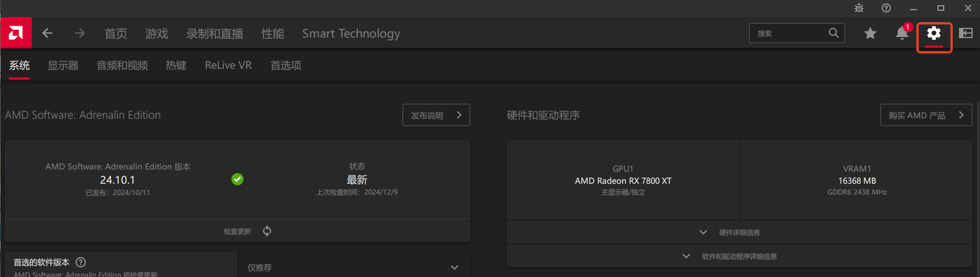Click 检查更新 to check for updates

point(237,231)
